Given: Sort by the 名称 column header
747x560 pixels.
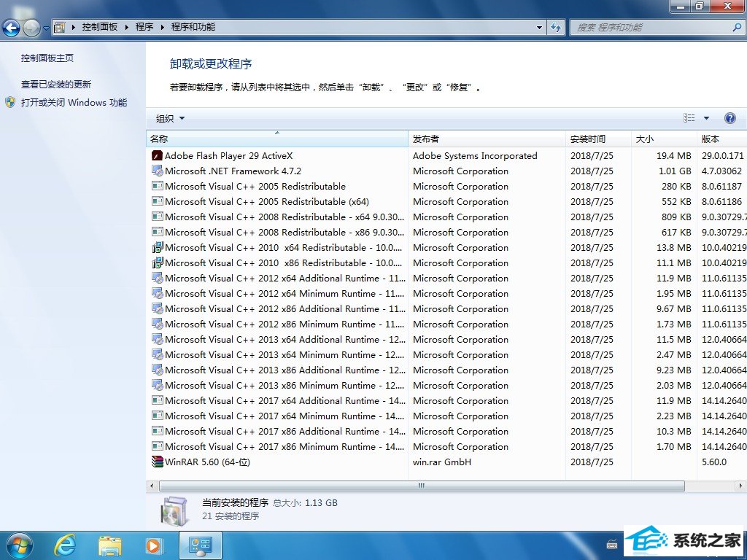Looking at the screenshot, I should tap(276, 139).
